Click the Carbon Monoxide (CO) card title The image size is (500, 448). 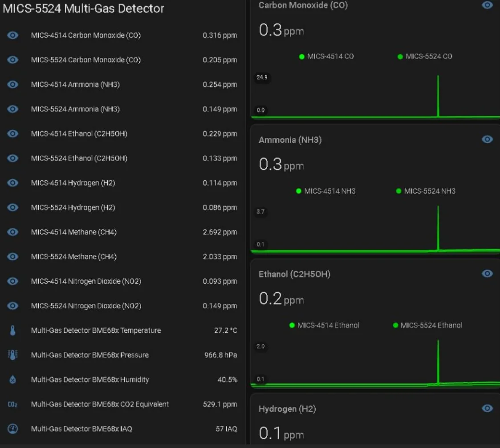(x=303, y=5)
